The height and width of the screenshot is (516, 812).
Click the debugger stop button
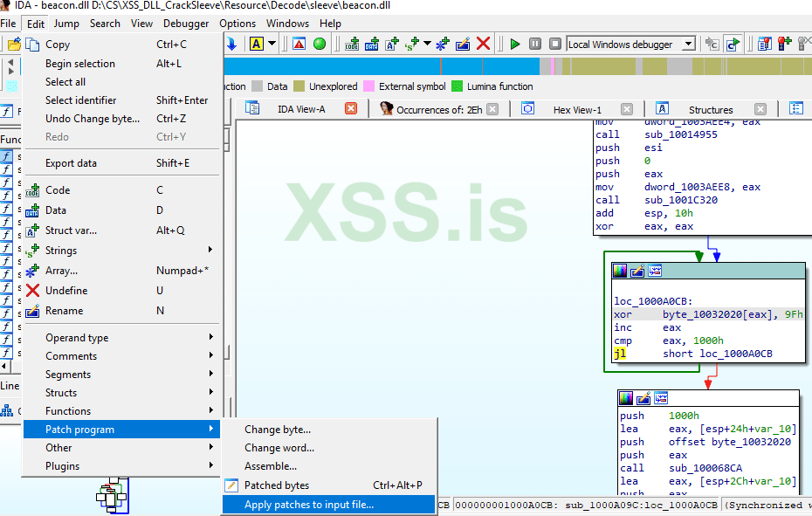554,44
